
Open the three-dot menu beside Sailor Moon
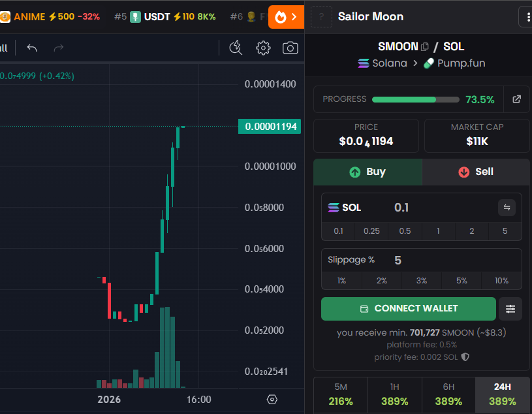point(527,16)
